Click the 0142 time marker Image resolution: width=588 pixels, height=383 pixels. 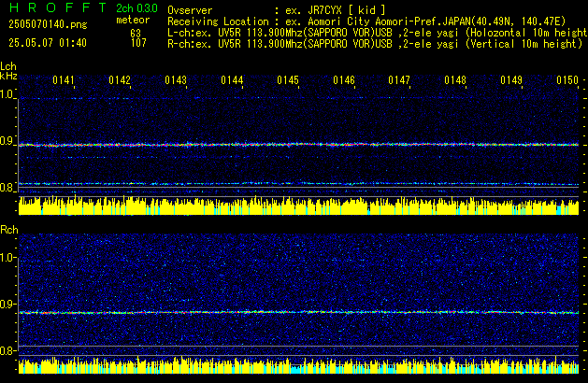120,80
